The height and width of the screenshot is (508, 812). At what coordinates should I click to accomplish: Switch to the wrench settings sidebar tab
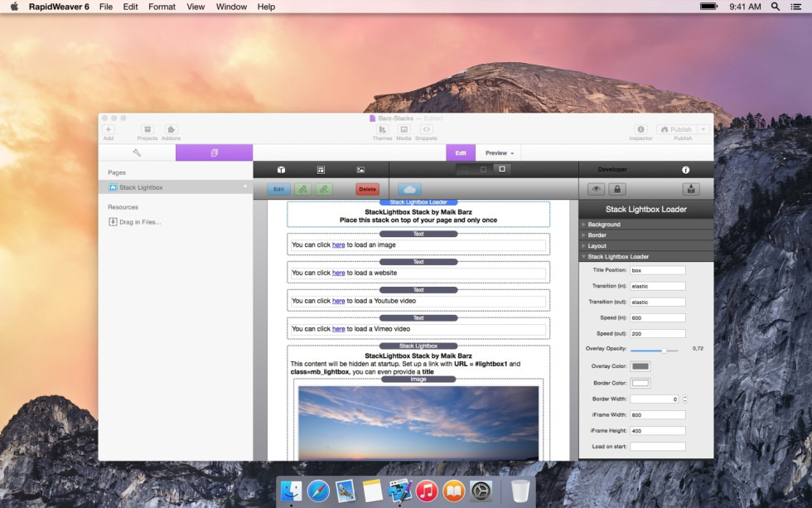pos(137,152)
